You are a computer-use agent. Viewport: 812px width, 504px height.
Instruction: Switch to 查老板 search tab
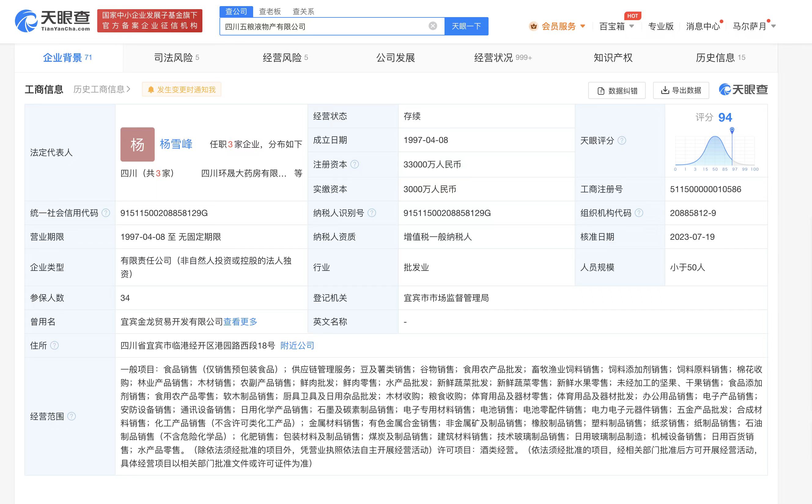click(x=270, y=12)
